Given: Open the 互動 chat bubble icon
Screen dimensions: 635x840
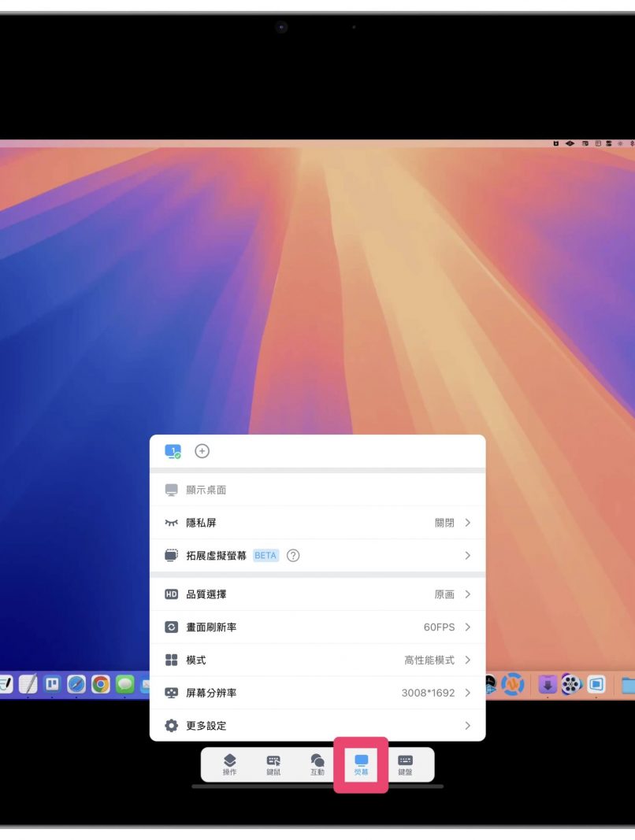Looking at the screenshot, I should click(317, 764).
